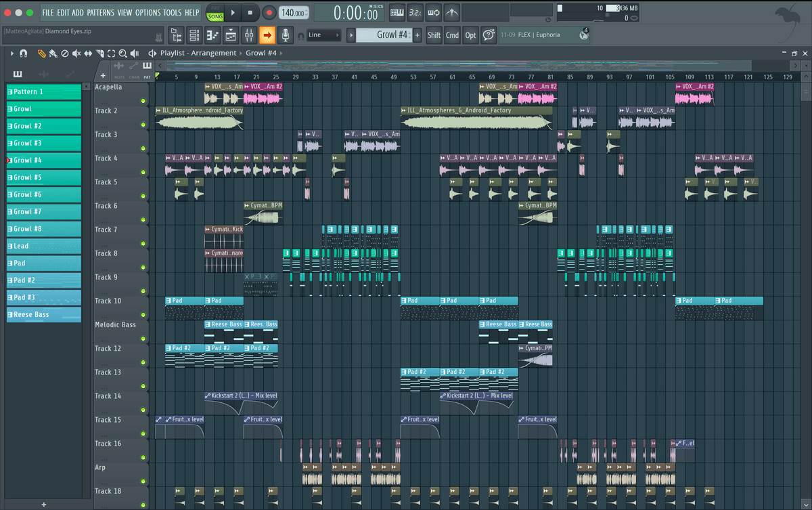The width and height of the screenshot is (812, 510).
Task: Open the Channel rack toolbar icon
Action: coord(194,35)
